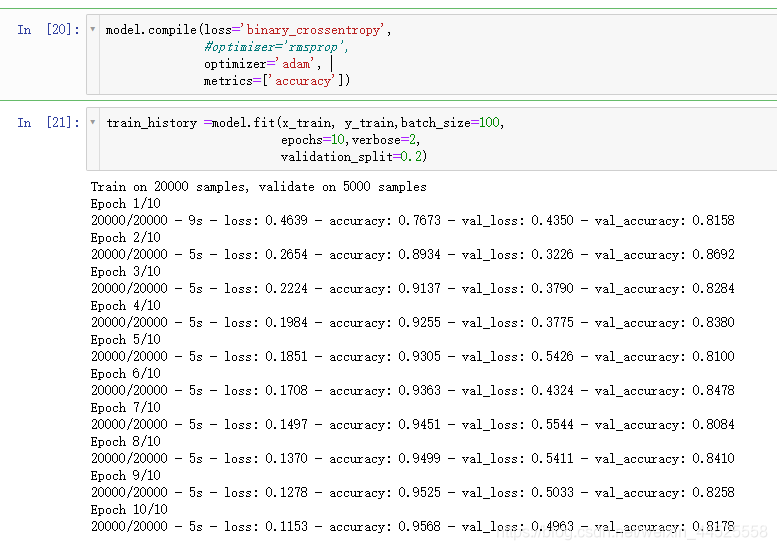Click the result line with loss: 0.1153

click(x=412, y=526)
